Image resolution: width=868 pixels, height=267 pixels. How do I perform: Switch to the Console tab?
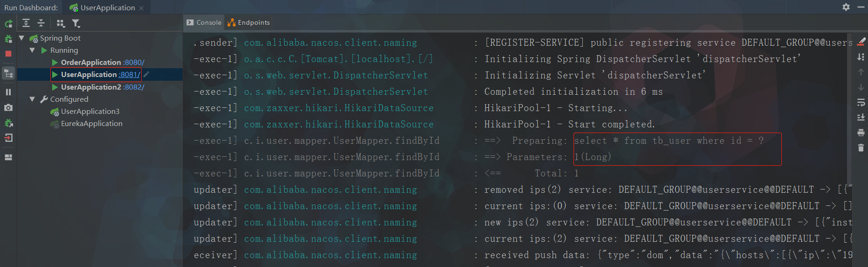tap(204, 22)
